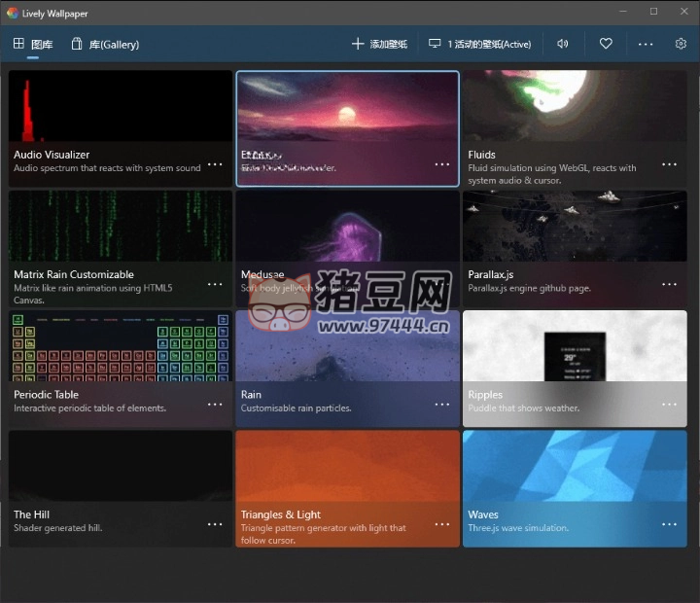Open more options for Rain
Viewport: 700px width, 603px height.
tap(442, 405)
